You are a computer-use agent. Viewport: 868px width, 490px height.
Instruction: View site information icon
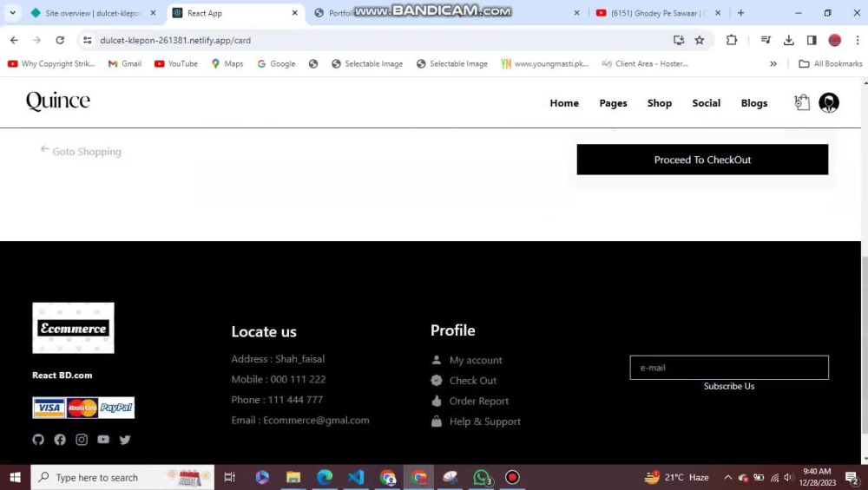[87, 40]
